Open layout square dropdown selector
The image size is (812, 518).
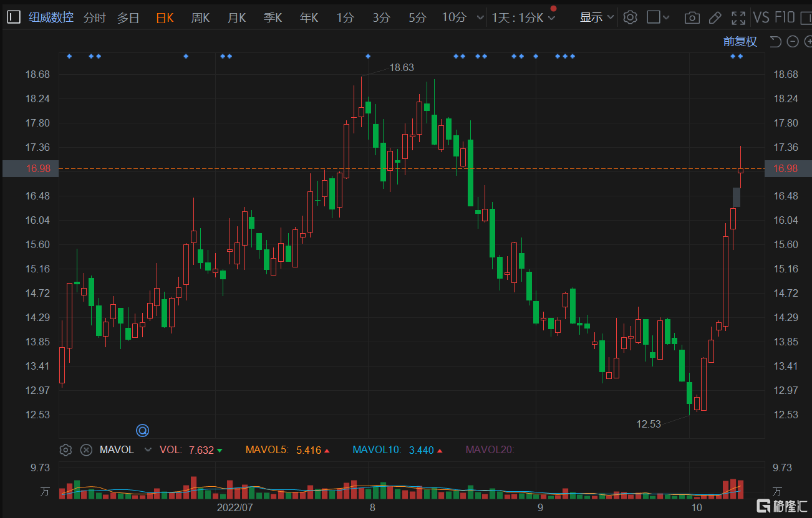pyautogui.click(x=658, y=17)
